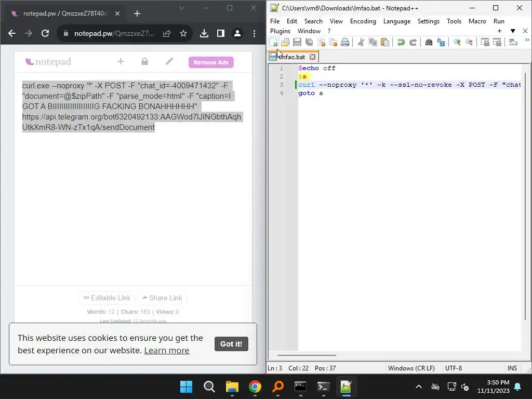This screenshot has width=532, height=399.
Task: Bookmark this page with the star icon
Action: click(183, 33)
